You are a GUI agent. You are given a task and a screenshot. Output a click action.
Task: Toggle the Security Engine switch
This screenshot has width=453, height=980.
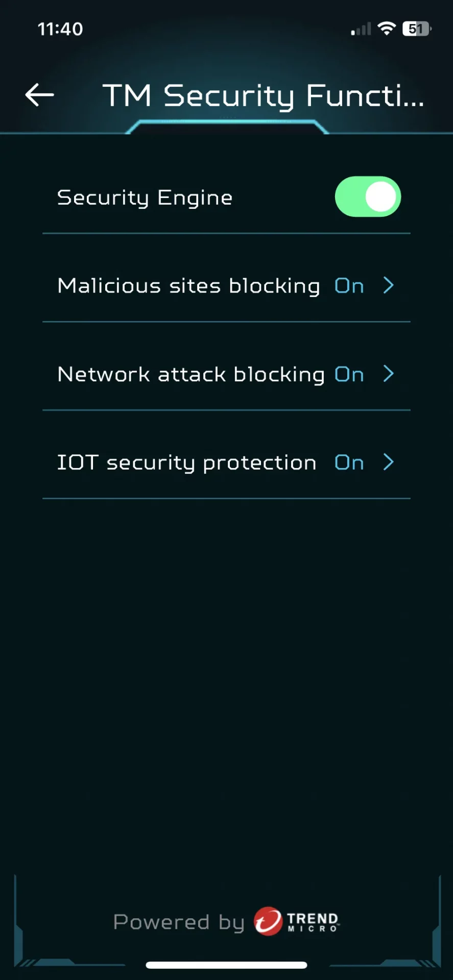(x=368, y=197)
